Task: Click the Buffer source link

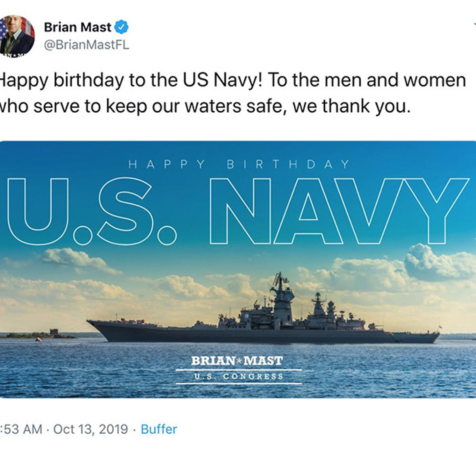Action: [x=159, y=429]
